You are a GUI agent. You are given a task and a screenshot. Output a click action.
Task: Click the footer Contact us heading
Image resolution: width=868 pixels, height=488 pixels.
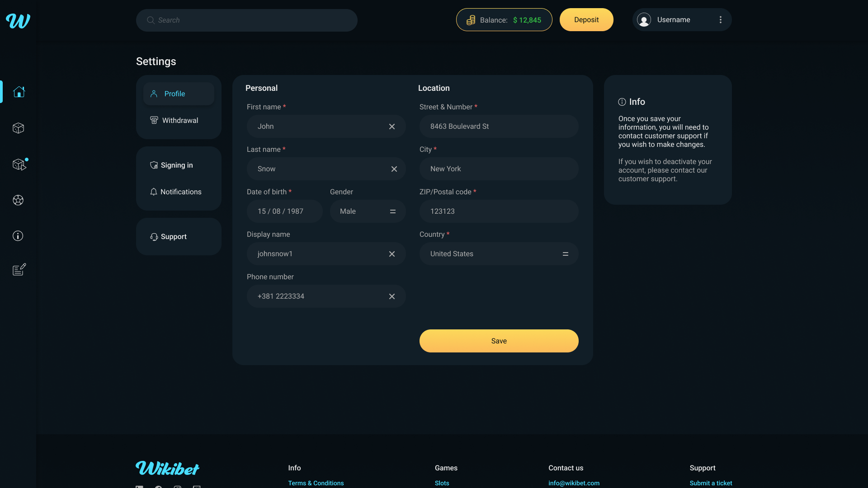(566, 468)
